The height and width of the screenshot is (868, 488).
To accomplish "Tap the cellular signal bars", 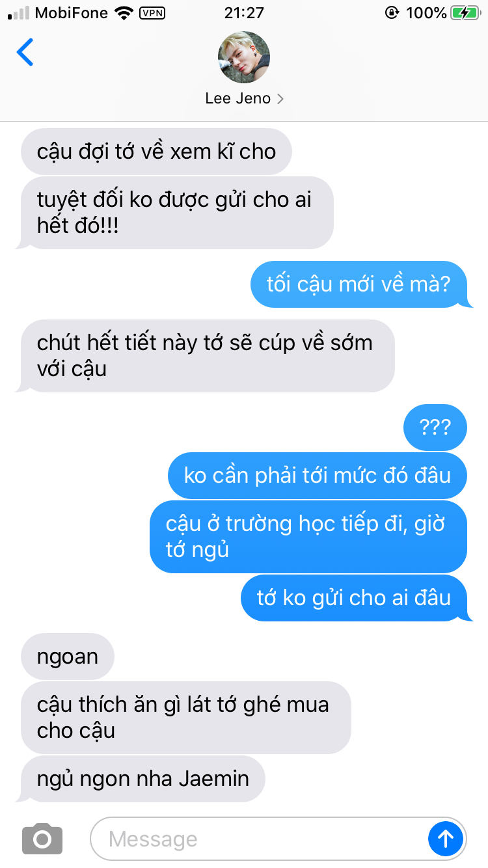I will click(19, 13).
